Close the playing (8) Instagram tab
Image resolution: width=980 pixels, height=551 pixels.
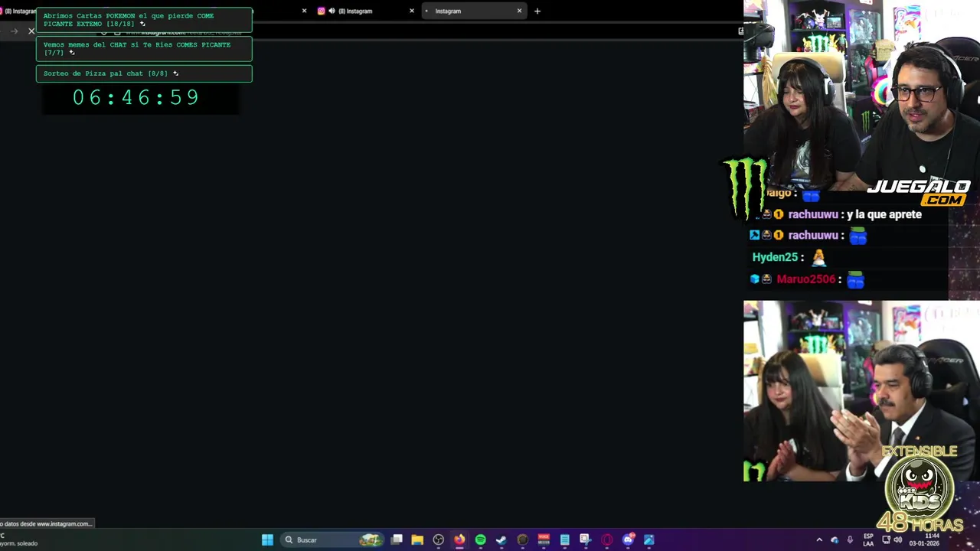pyautogui.click(x=412, y=11)
